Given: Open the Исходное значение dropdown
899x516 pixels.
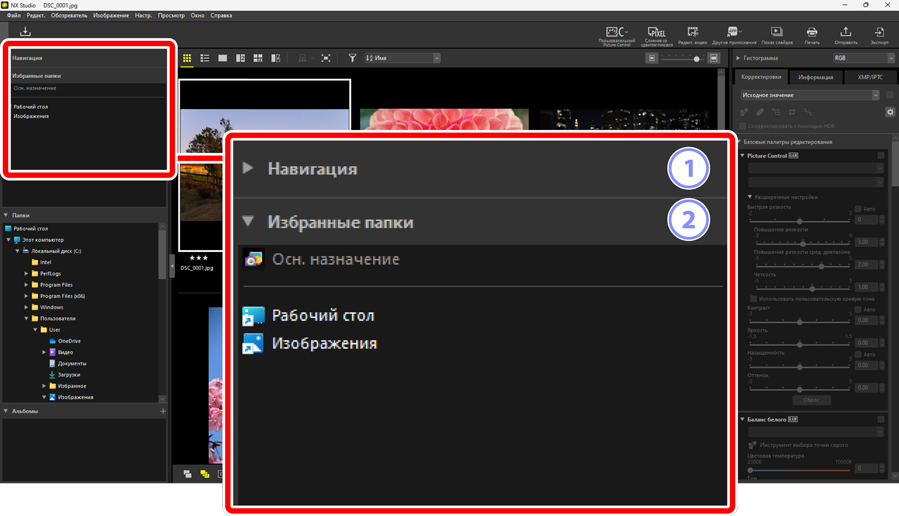Looking at the screenshot, I should coord(809,95).
